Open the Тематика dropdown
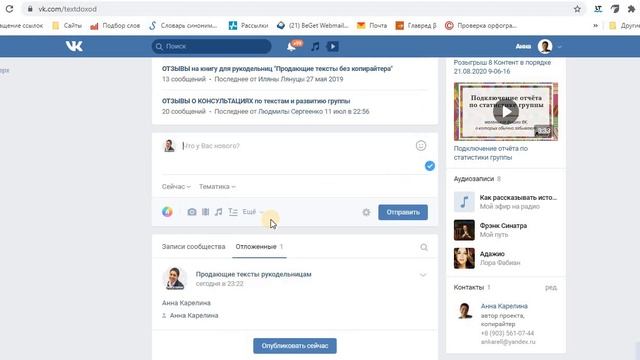640x360 pixels. pyautogui.click(x=217, y=187)
